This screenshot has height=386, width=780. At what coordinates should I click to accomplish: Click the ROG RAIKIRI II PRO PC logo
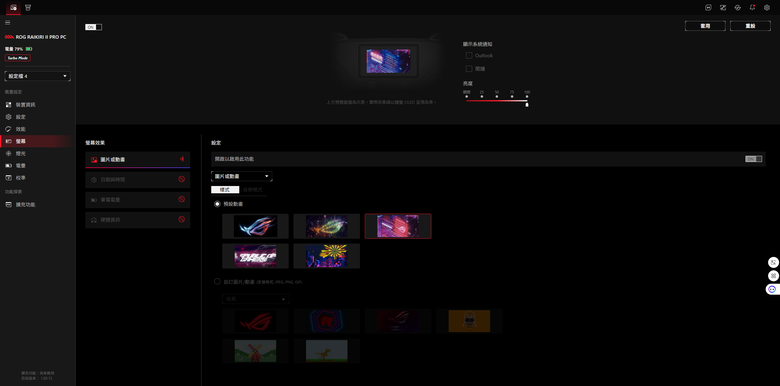36,37
